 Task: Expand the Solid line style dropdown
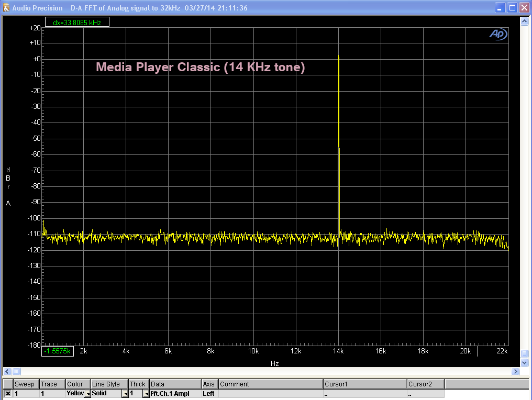[x=125, y=393]
